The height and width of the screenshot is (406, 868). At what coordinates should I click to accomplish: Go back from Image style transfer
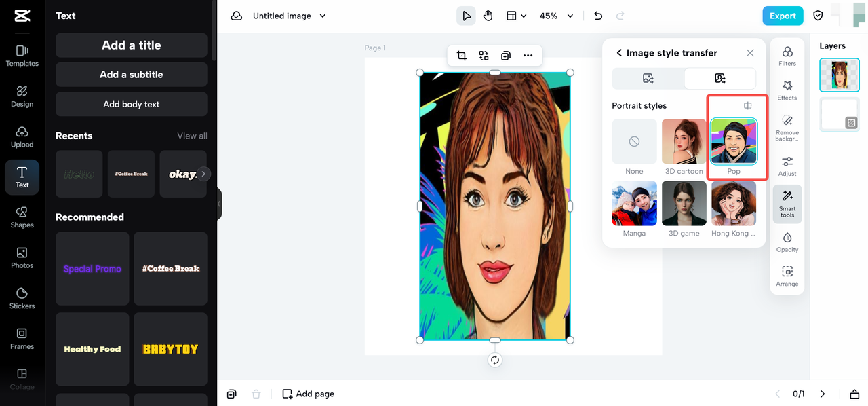click(619, 52)
